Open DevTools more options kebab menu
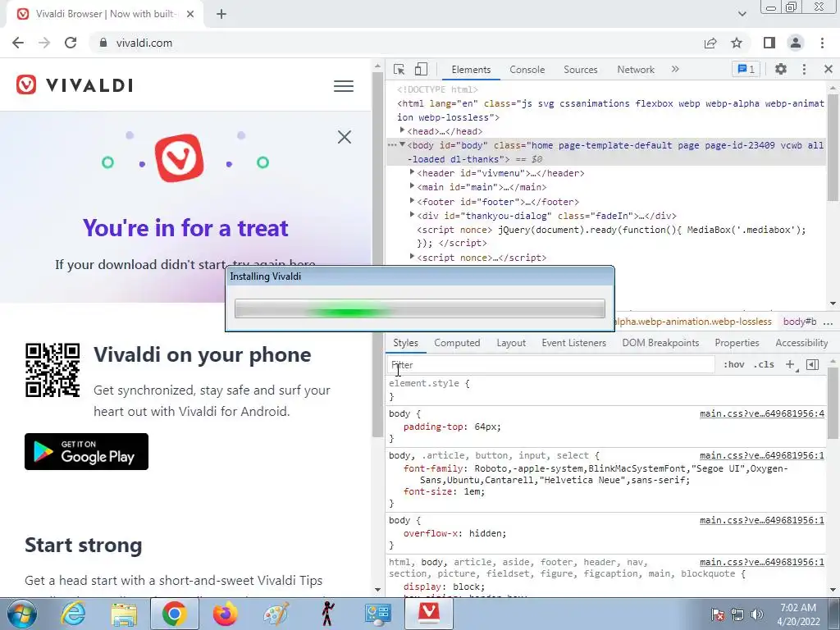 tap(804, 69)
